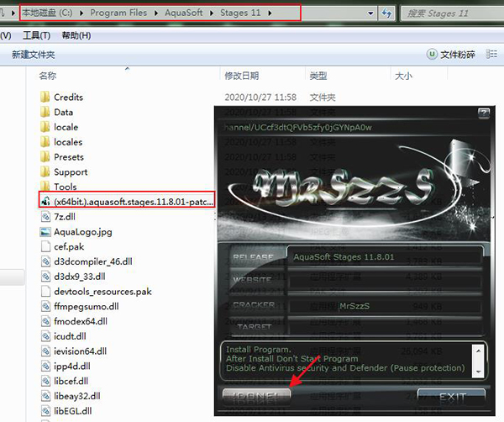Open the patcher help question-mark icon

pos(484,113)
